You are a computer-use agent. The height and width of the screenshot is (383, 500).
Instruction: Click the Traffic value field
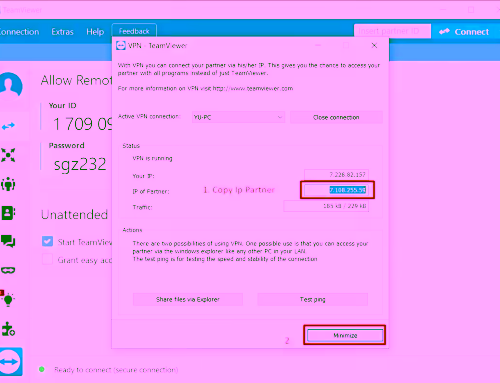[326, 206]
